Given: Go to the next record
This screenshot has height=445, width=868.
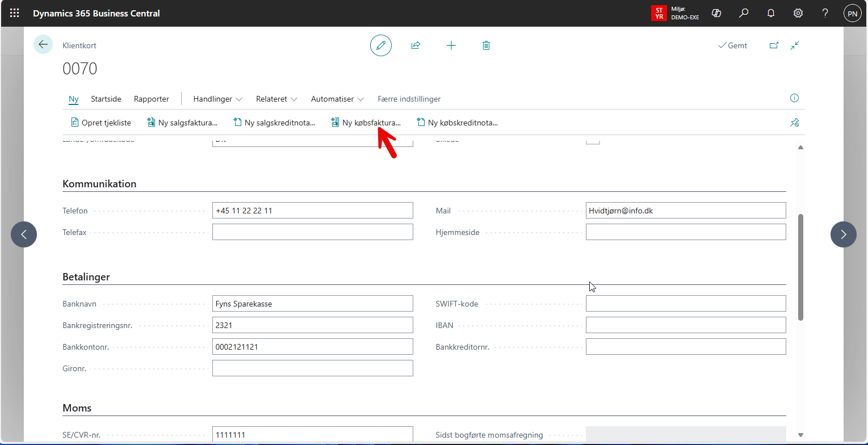Looking at the screenshot, I should 844,234.
